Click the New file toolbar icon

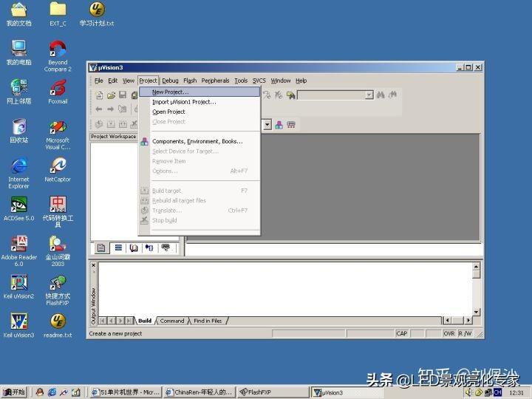[100, 95]
